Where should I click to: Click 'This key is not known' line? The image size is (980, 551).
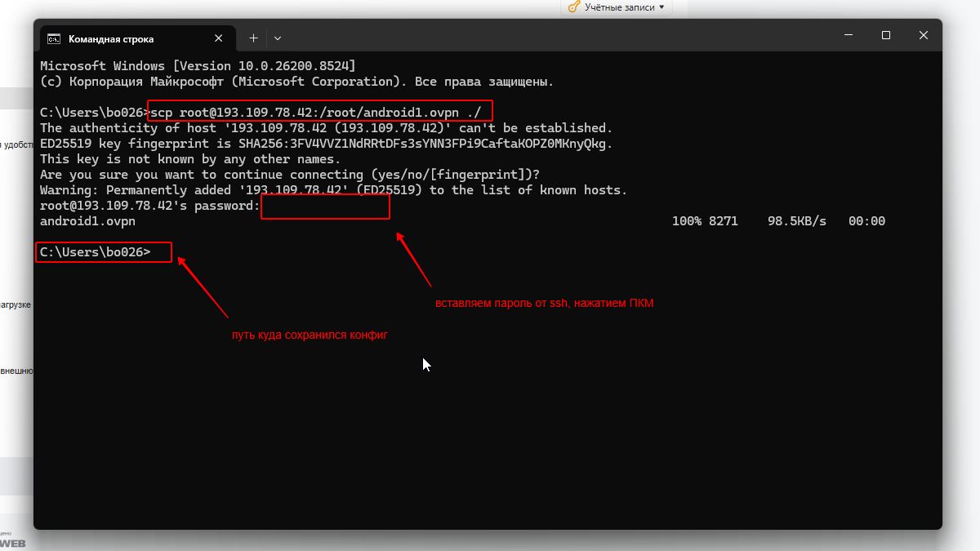tap(190, 159)
